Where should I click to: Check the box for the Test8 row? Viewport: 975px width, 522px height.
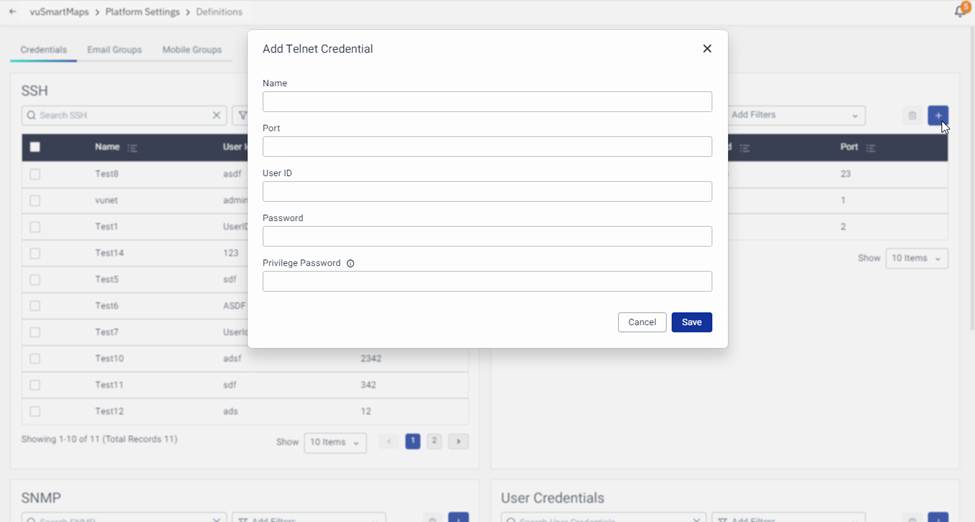(x=35, y=174)
